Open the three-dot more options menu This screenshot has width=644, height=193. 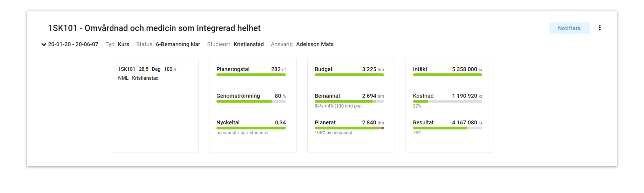pyautogui.click(x=600, y=28)
